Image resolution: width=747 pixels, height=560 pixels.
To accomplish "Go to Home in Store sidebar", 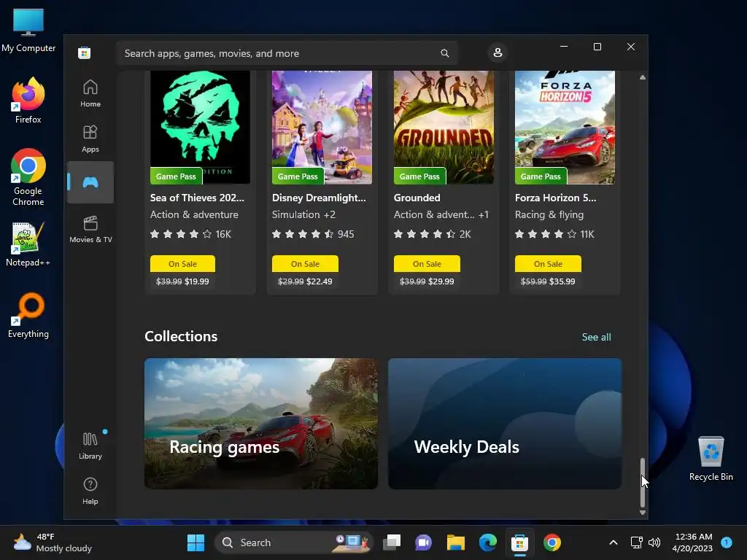I will pyautogui.click(x=90, y=93).
